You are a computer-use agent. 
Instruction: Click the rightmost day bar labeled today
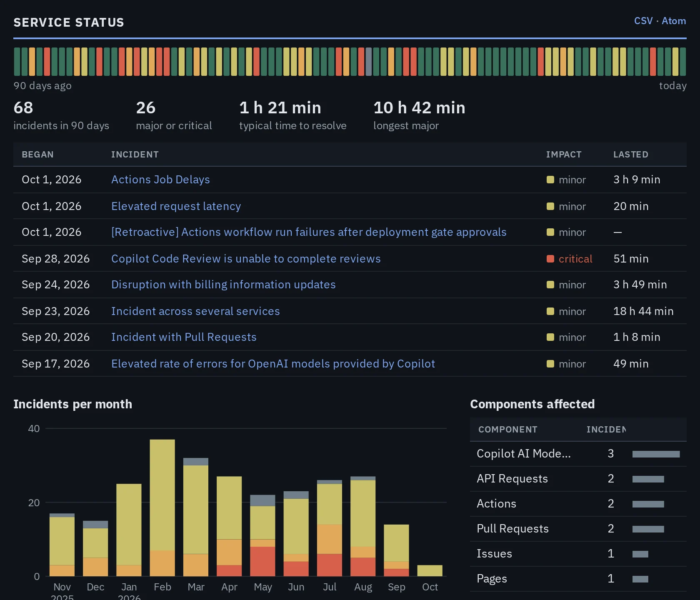[683, 62]
